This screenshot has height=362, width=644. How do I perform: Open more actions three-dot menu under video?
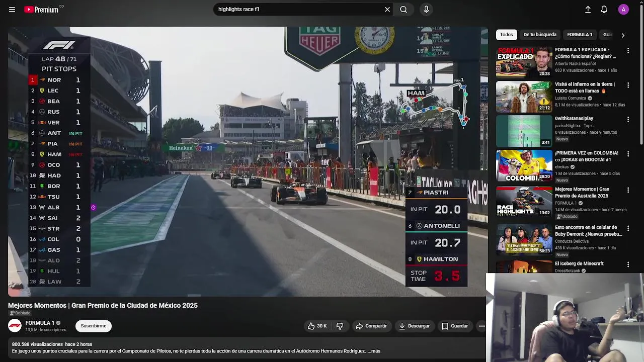[481, 326]
